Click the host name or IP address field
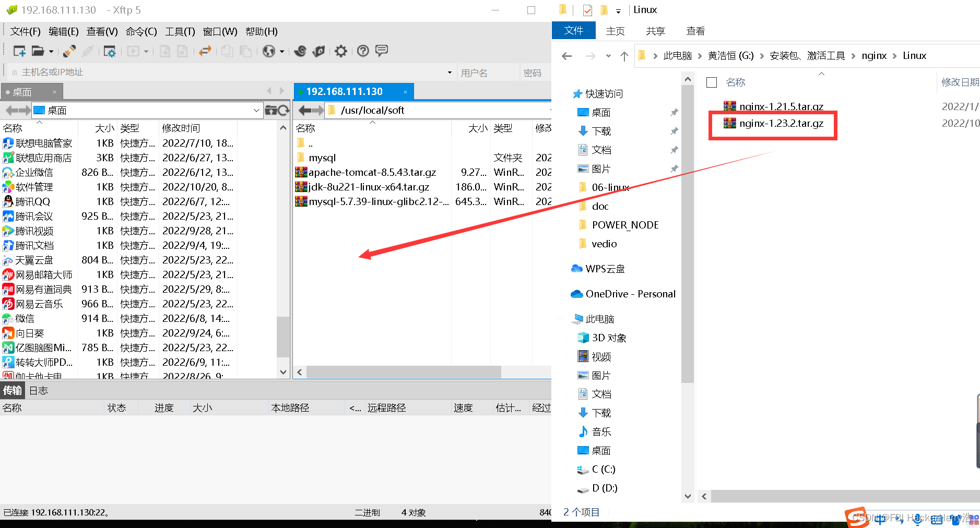 coord(230,72)
